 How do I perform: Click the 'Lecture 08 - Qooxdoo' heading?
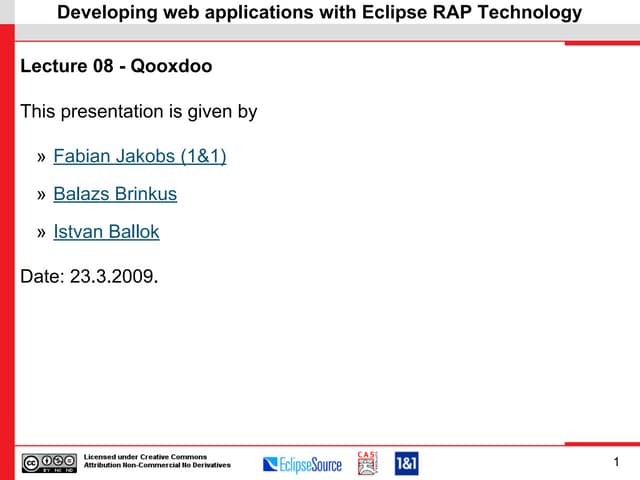(116, 67)
